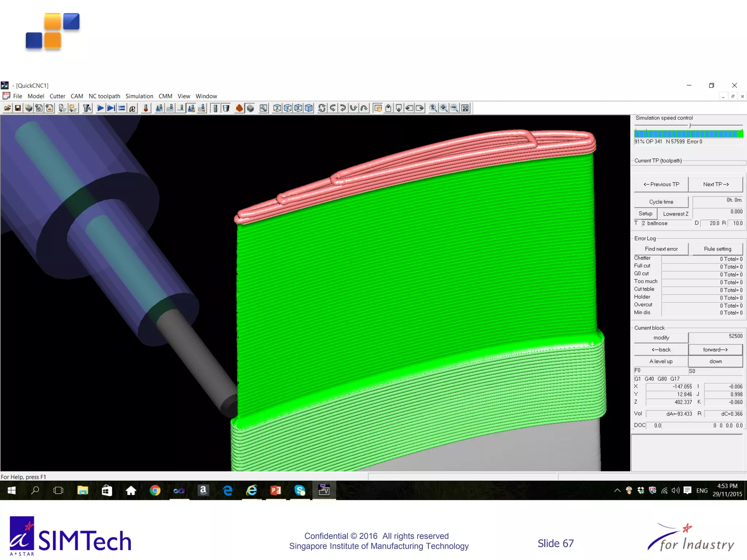Click the wrench settings toolbar icon
Image resolution: width=747 pixels, height=560 pixels.
click(263, 108)
